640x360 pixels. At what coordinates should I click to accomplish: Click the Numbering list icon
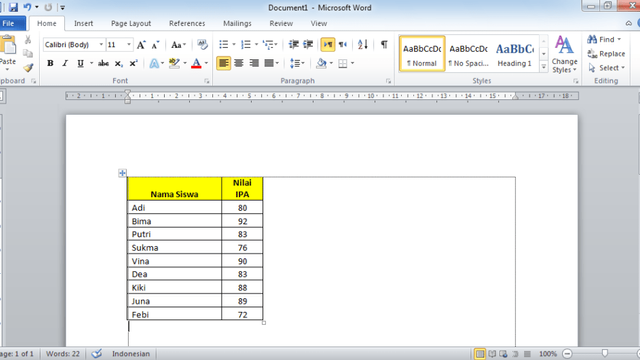coord(246,44)
